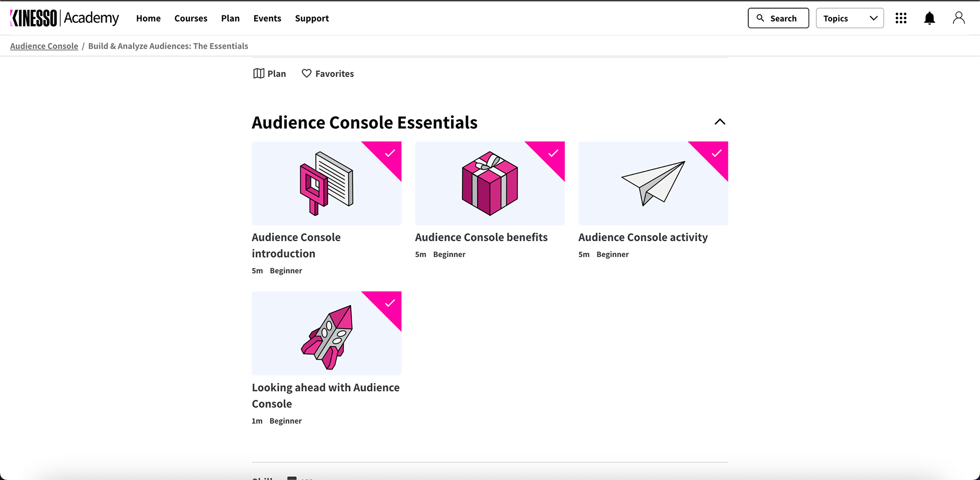Click the Favorites heart icon
The height and width of the screenshot is (480, 980).
[x=306, y=73]
